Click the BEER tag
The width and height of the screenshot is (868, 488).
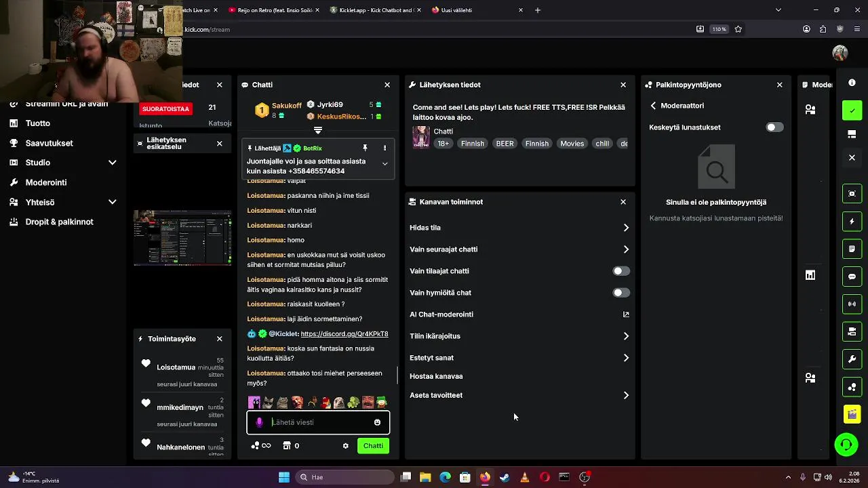point(505,144)
